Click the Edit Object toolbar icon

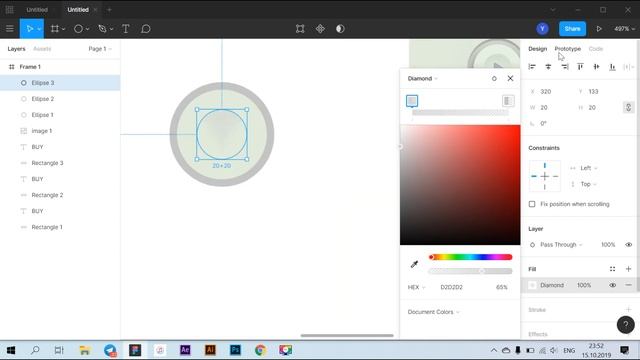[x=300, y=29]
